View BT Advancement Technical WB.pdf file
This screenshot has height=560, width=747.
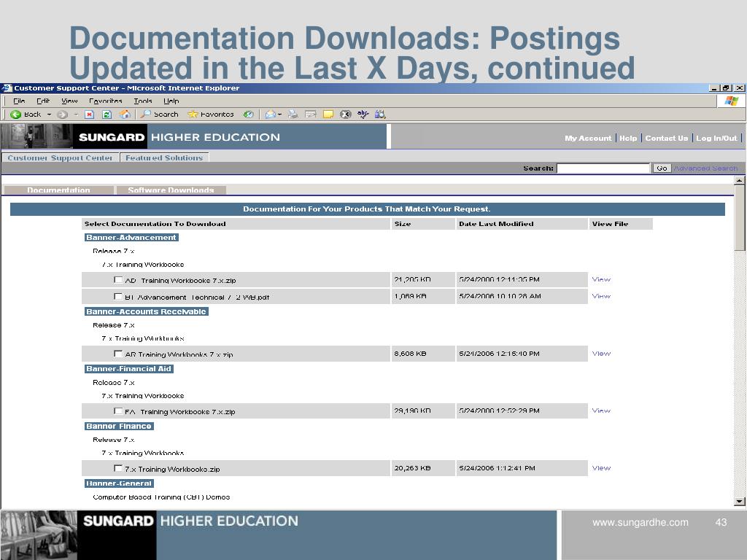601,296
